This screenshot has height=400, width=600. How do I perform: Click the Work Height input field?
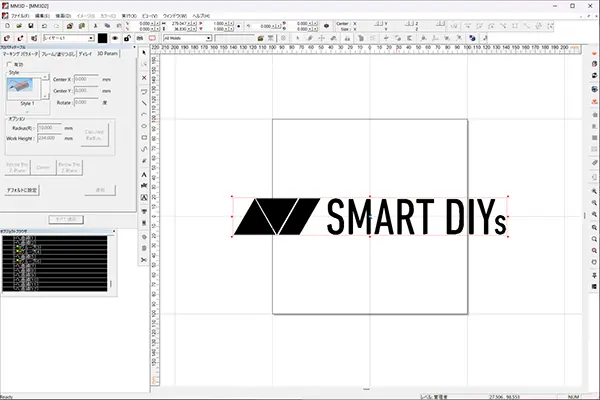click(x=49, y=138)
